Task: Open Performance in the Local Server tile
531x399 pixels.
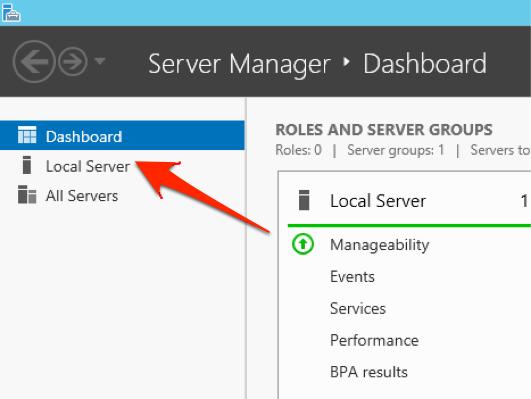Action: click(375, 340)
